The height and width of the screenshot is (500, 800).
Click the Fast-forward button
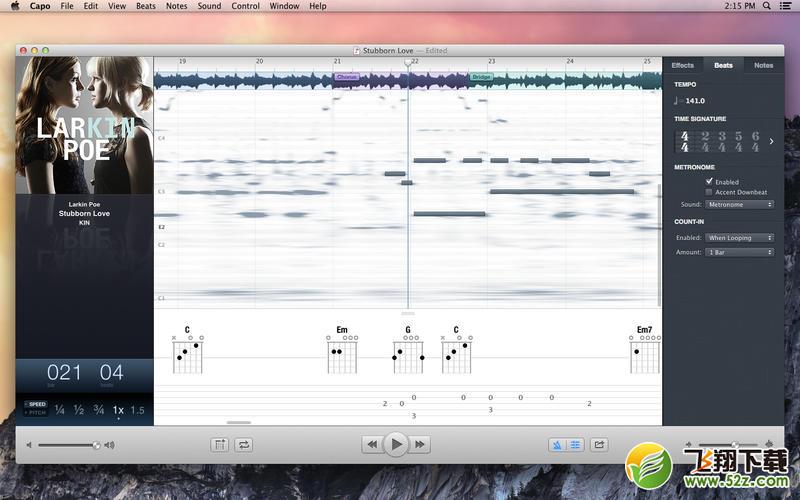[x=419, y=444]
